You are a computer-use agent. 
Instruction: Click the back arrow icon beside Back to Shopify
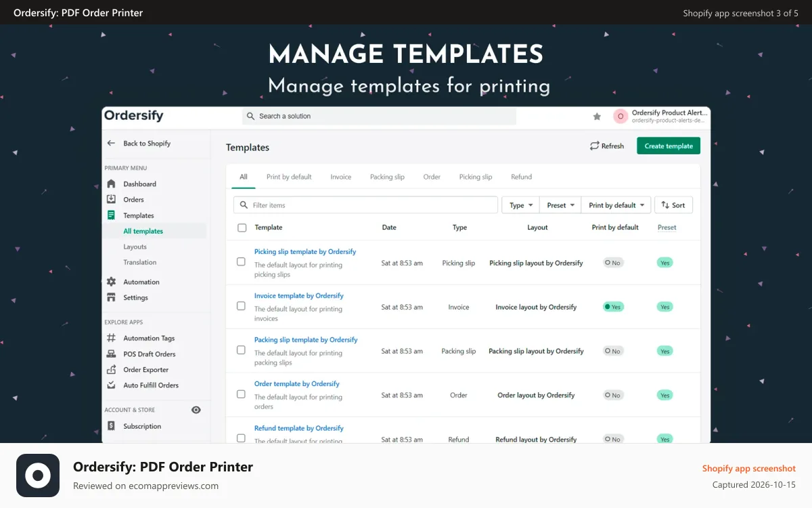111,144
